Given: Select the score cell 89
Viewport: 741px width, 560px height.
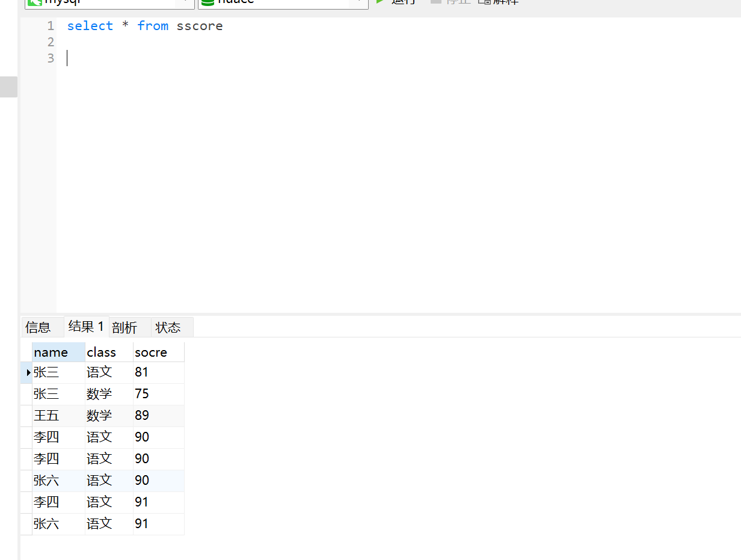Looking at the screenshot, I should click(158, 416).
